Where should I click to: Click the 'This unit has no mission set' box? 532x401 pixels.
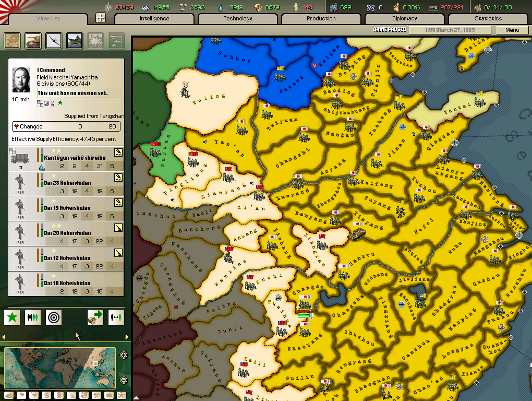[x=80, y=93]
